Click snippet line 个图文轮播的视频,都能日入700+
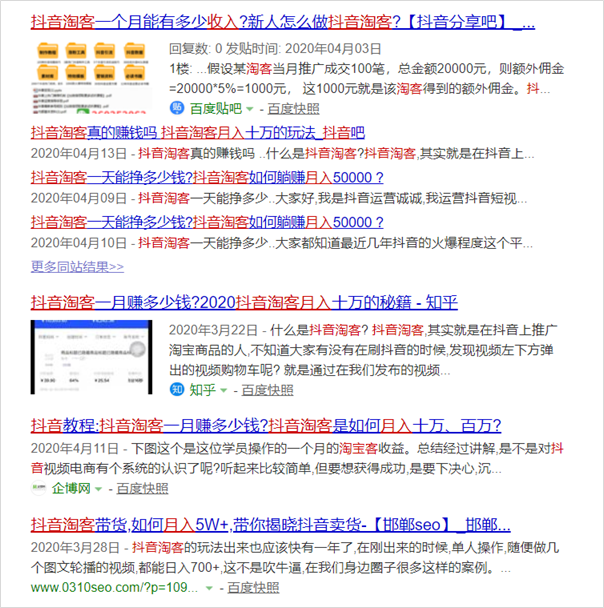 click(x=271, y=568)
